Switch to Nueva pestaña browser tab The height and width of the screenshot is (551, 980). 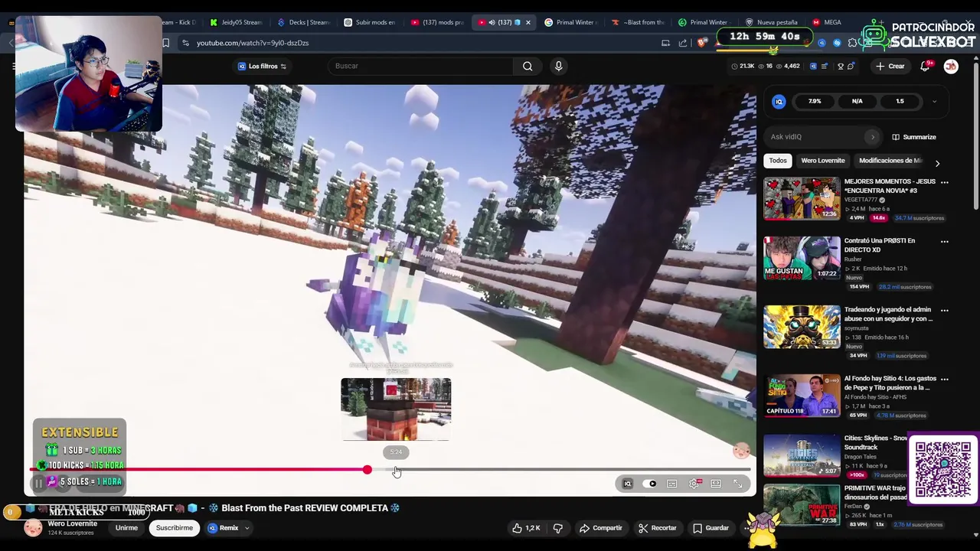point(771,22)
